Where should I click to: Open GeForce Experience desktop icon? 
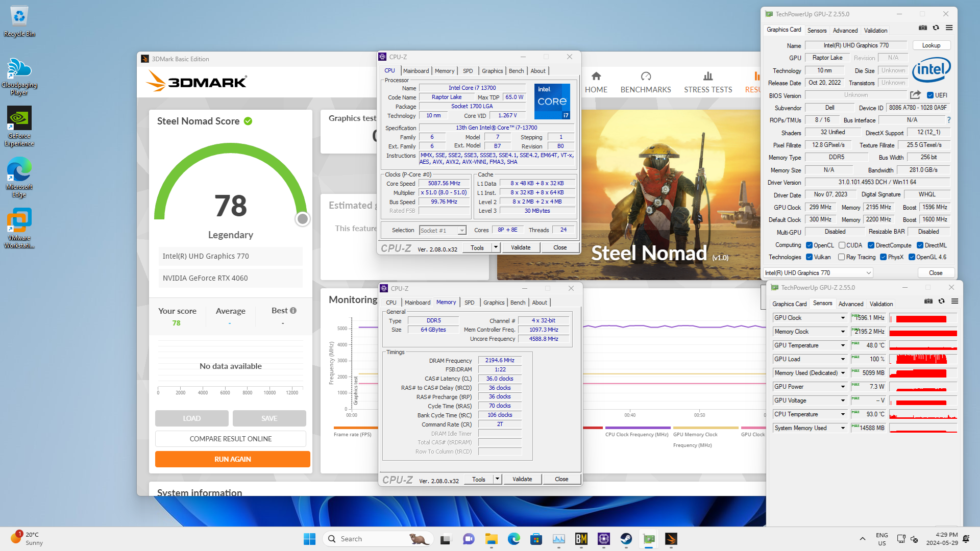pos(19,127)
